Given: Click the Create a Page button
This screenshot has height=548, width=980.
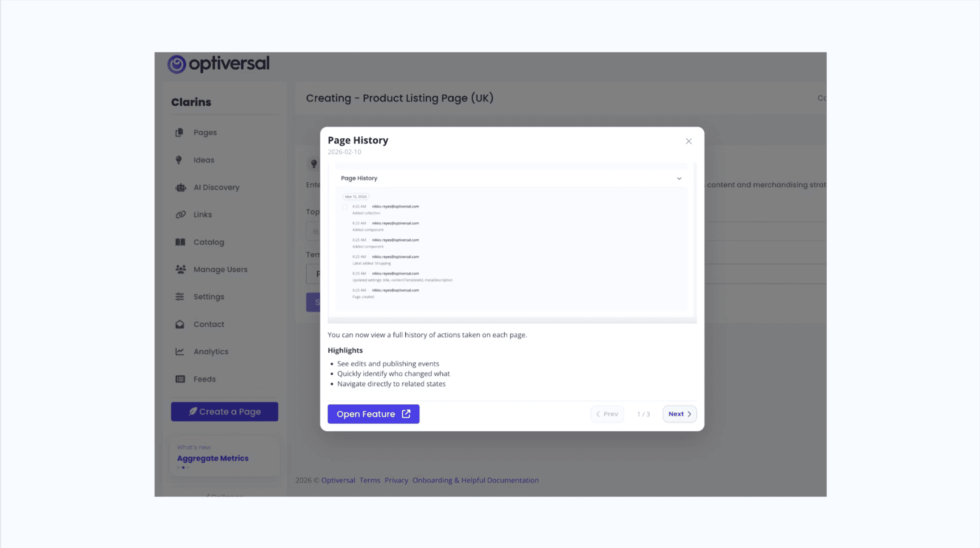Looking at the screenshot, I should [x=224, y=411].
